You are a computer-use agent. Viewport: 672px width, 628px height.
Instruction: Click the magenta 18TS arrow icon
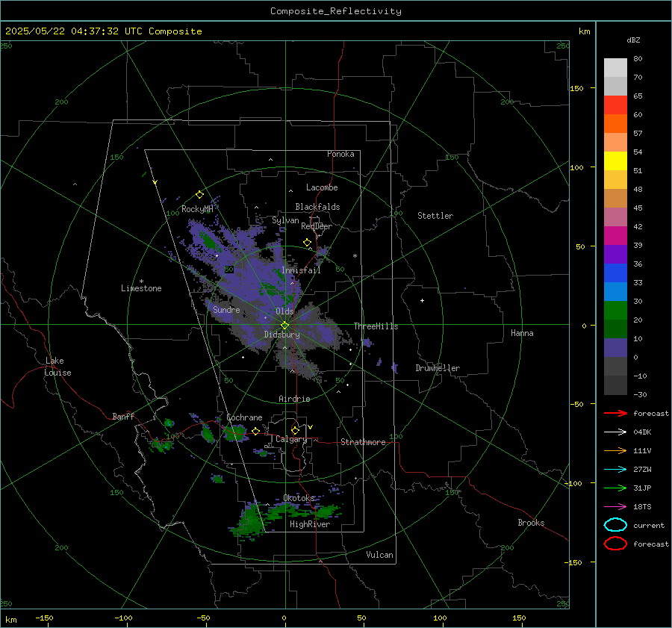(615, 507)
